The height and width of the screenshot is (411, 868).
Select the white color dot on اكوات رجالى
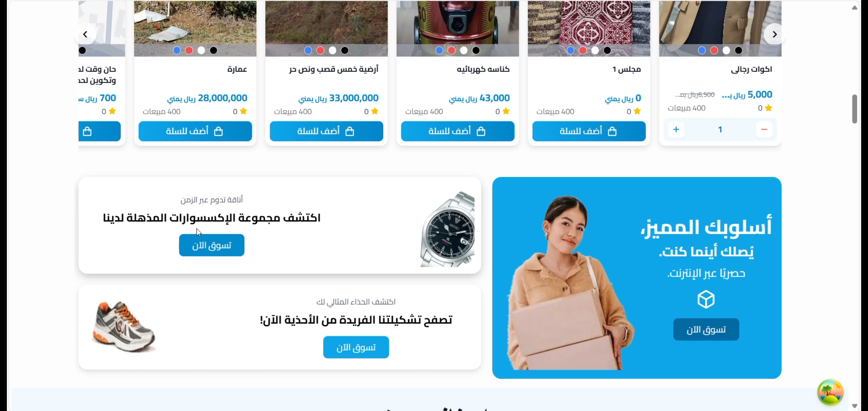726,50
